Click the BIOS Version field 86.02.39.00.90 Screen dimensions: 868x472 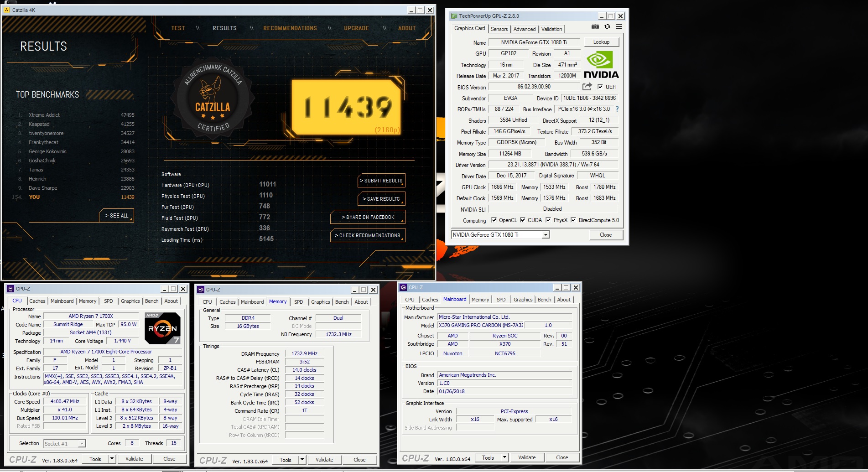pos(534,87)
